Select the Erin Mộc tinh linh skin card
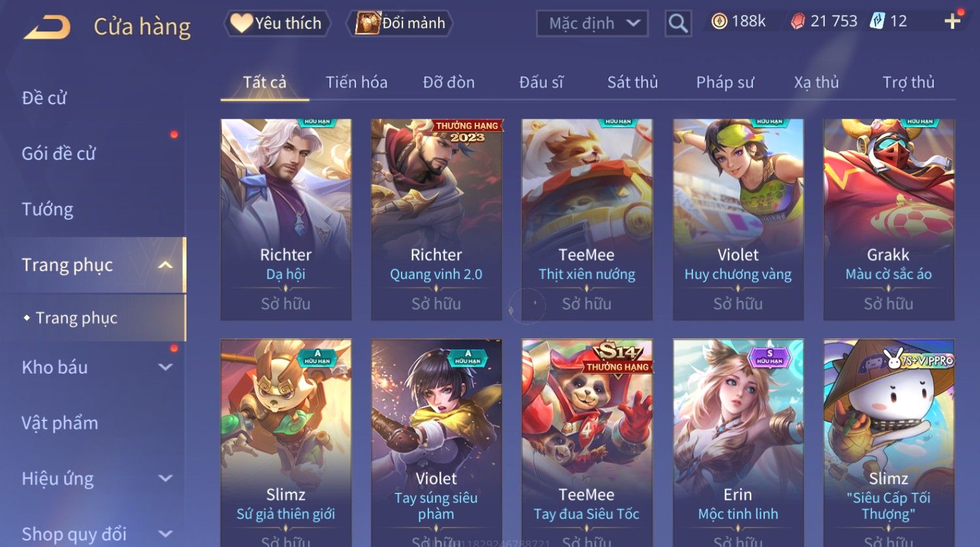Viewport: 980px width, 547px height. (738, 443)
